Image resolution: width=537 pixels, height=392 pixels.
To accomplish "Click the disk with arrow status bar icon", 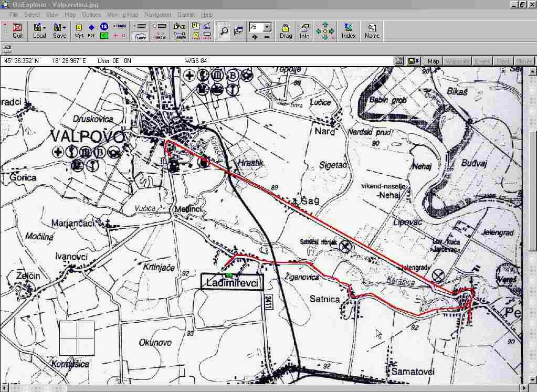I will click(x=414, y=61).
